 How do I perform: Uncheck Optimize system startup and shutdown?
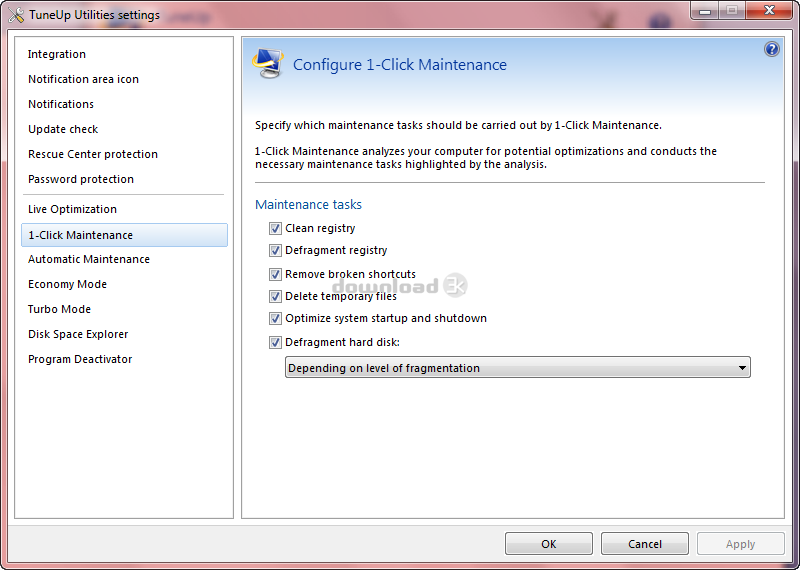pyautogui.click(x=275, y=318)
